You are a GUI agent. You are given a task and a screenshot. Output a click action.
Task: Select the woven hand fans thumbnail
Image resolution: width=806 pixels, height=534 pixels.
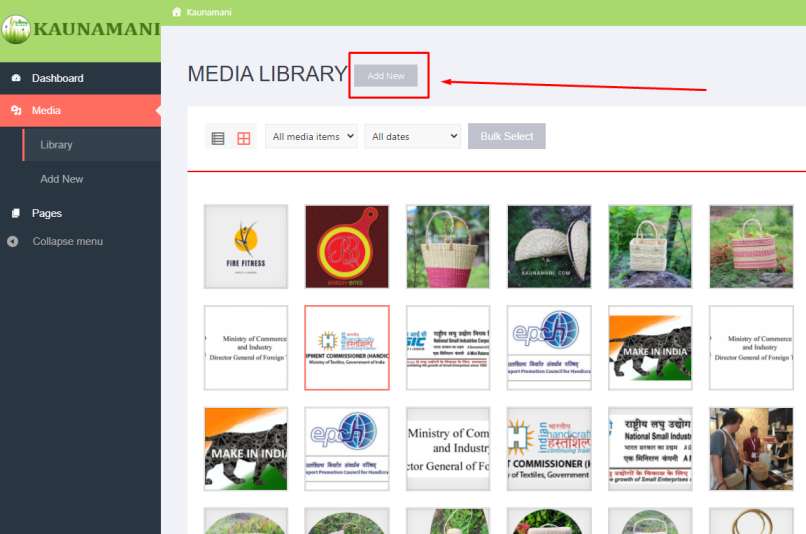pyautogui.click(x=549, y=247)
